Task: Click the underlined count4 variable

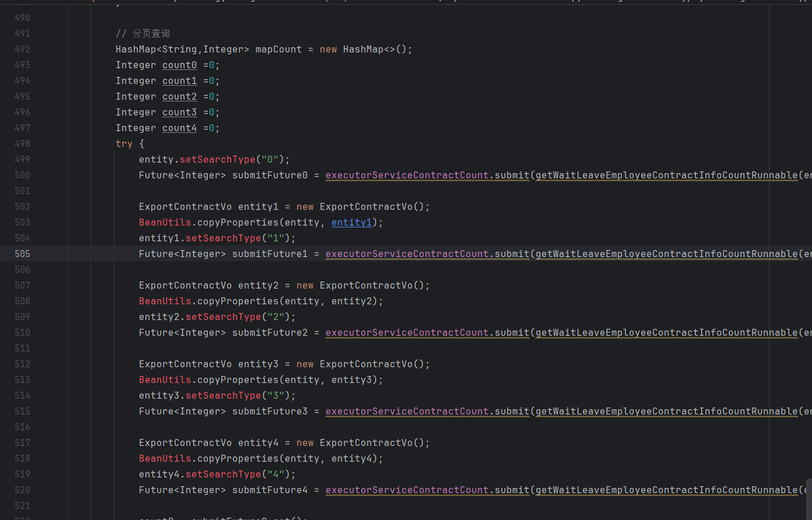Action: (x=180, y=128)
